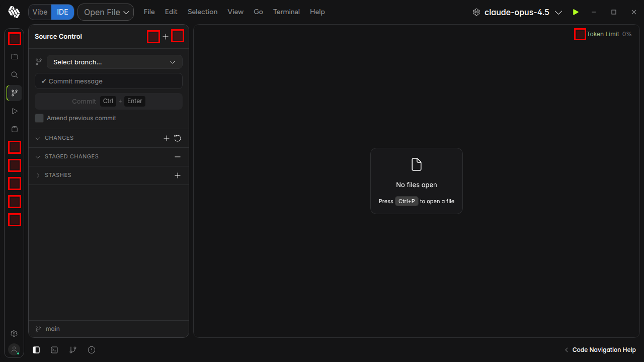
Task: Open the package box icon in sidebar
Action: (15, 129)
